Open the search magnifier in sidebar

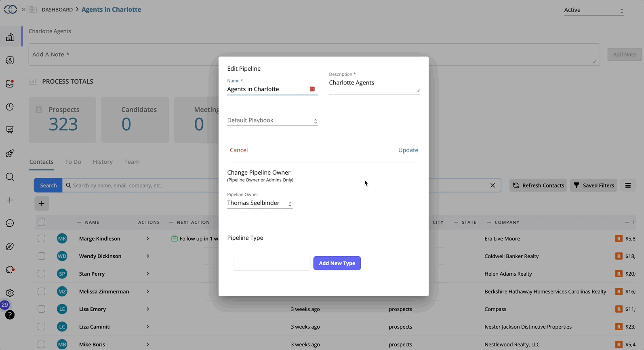pyautogui.click(x=10, y=177)
